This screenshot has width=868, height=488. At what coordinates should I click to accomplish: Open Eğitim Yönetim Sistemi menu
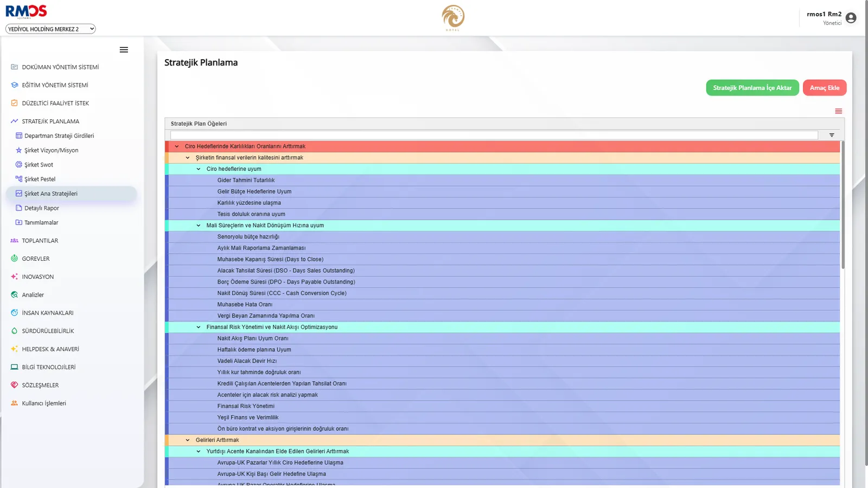click(x=55, y=85)
